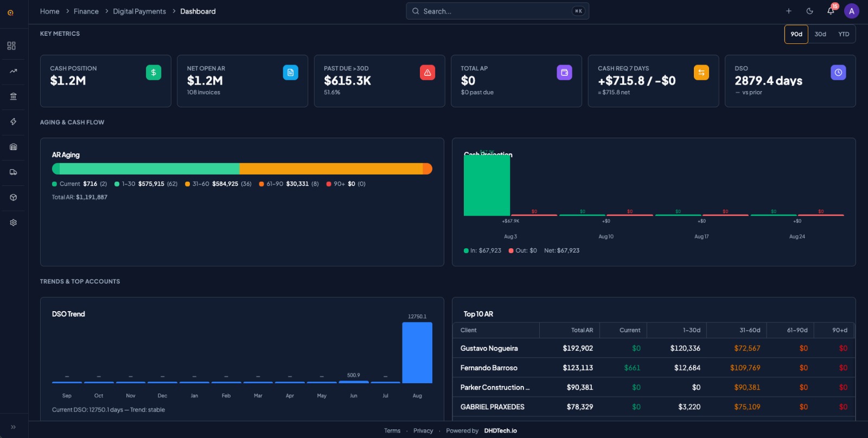Click the app logo at sidebar top

(x=10, y=12)
